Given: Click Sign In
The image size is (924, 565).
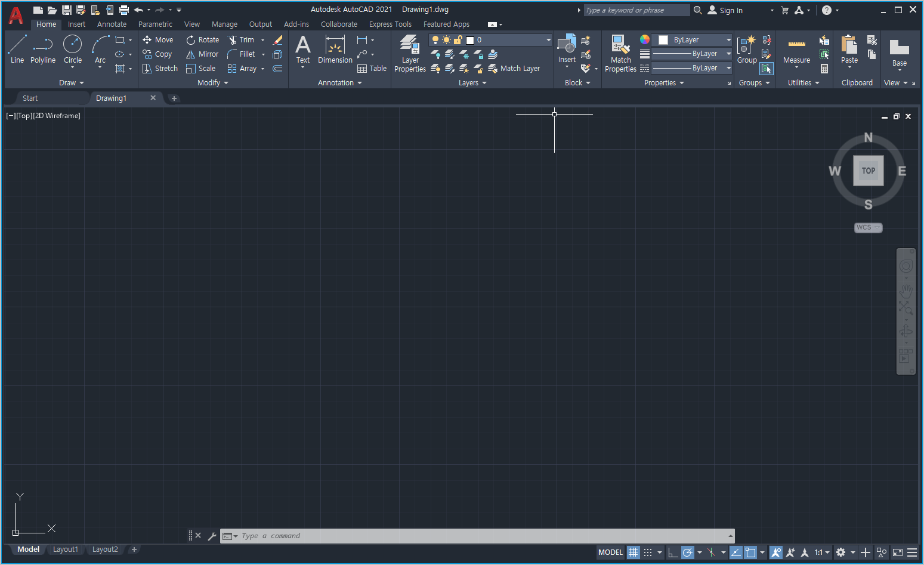Looking at the screenshot, I should (x=731, y=10).
